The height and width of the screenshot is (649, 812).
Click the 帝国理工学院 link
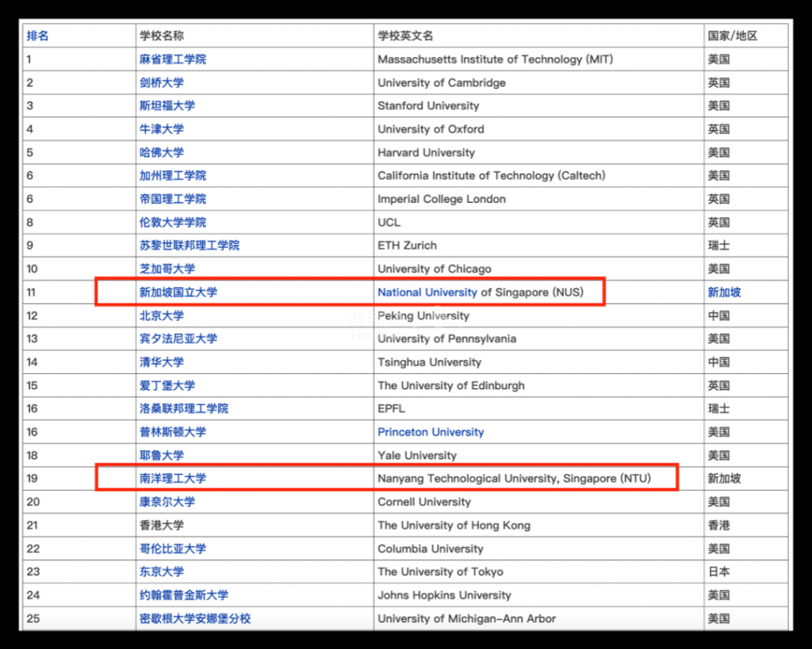[173, 199]
